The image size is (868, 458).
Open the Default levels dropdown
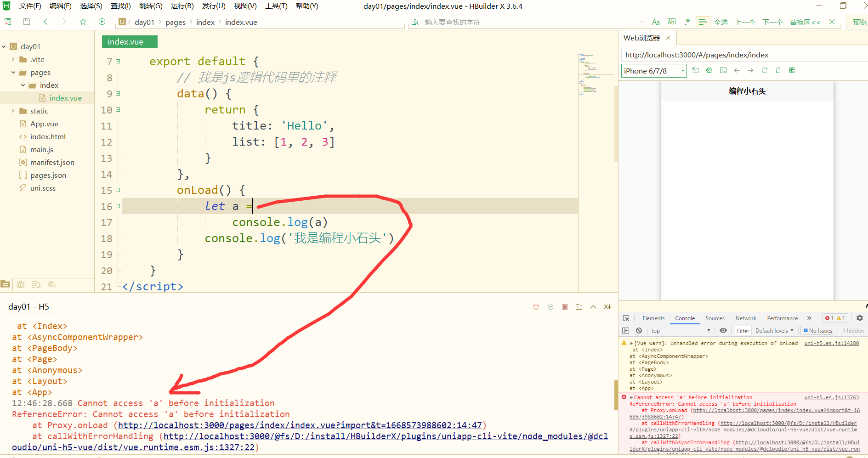[x=774, y=330]
